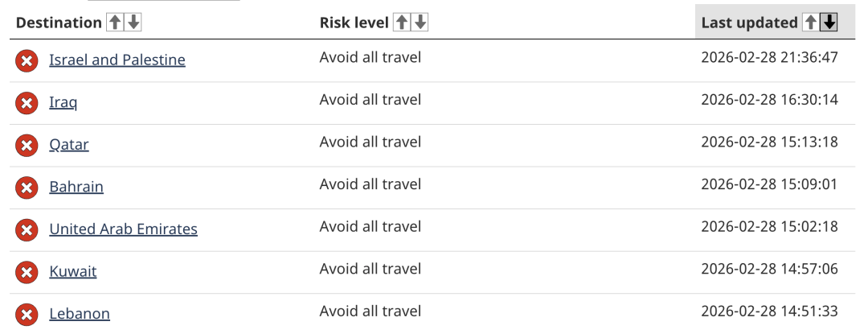Sort Destination column ascending arrow
This screenshot has height=334, width=868.
115,23
